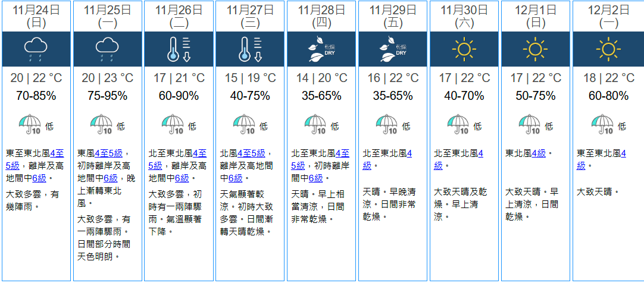Select the sunny icon for November 30
The width and height of the screenshot is (644, 283).
coord(464,49)
